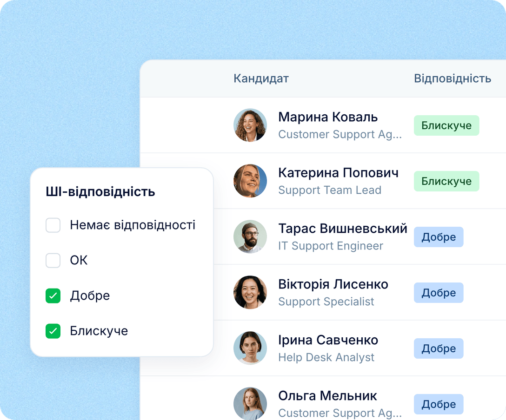This screenshot has height=420, width=506.
Task: Open Ірина Савченко's avatar photo
Action: (250, 348)
